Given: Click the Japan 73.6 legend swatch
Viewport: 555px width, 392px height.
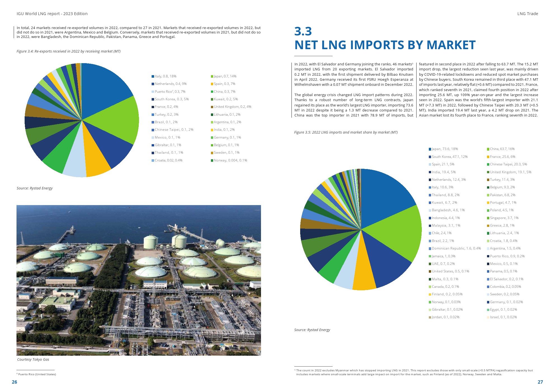Looking at the screenshot, I should point(430,149).
